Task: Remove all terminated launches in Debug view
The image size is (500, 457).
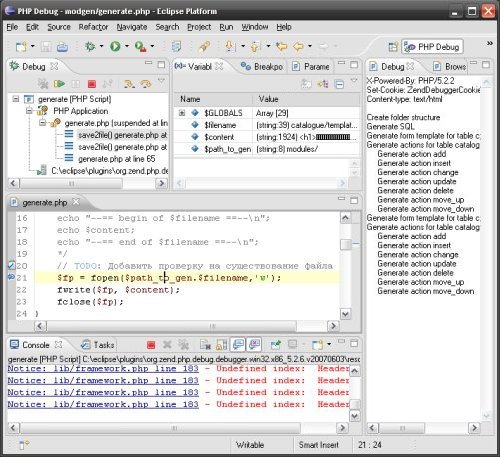Action: coord(43,83)
